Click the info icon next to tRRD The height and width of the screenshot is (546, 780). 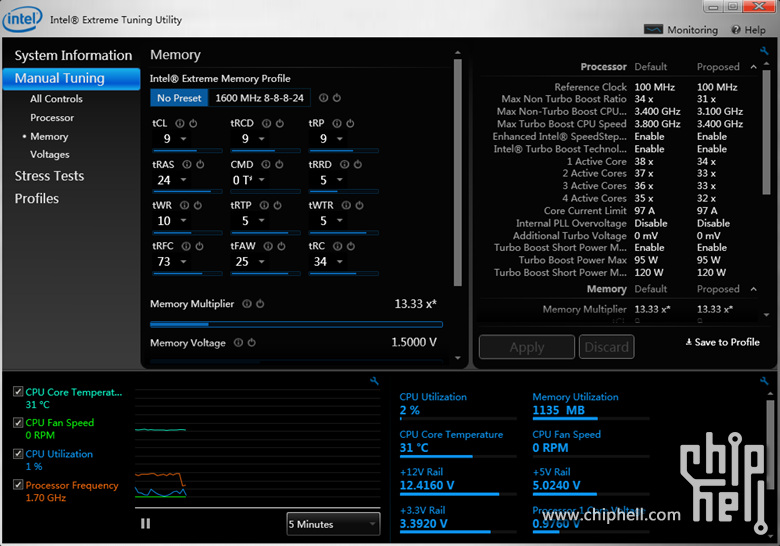[344, 164]
